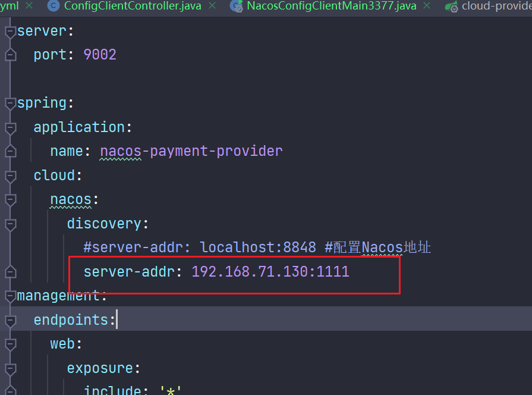Collapse the server: block fold marker
This screenshot has height=395, width=532.
11,32
